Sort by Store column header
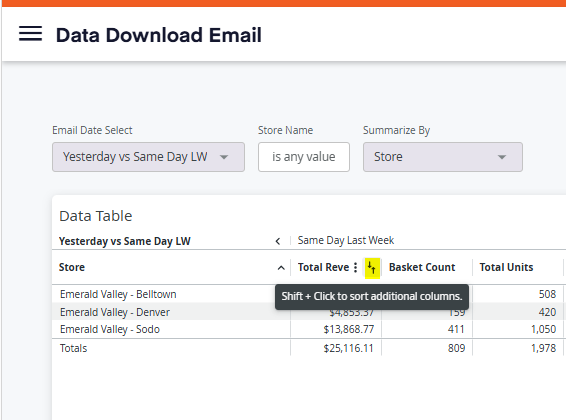Viewport: 566px width, 420px height. [x=72, y=267]
